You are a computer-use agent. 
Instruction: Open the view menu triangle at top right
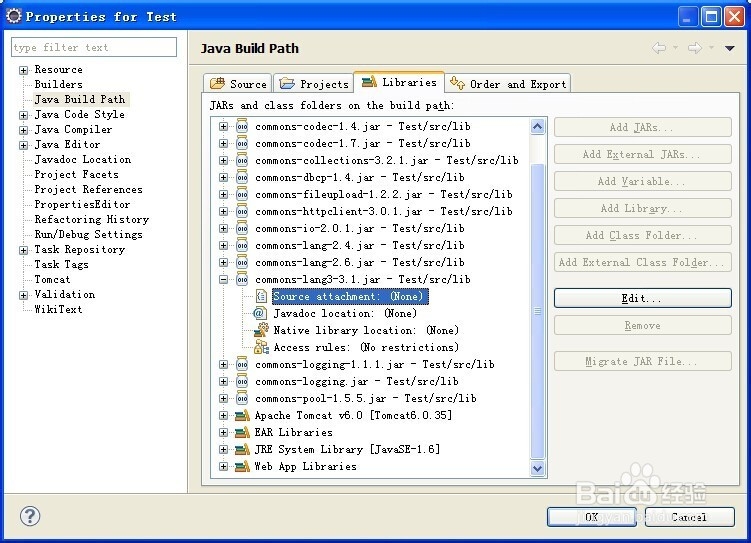tap(729, 48)
